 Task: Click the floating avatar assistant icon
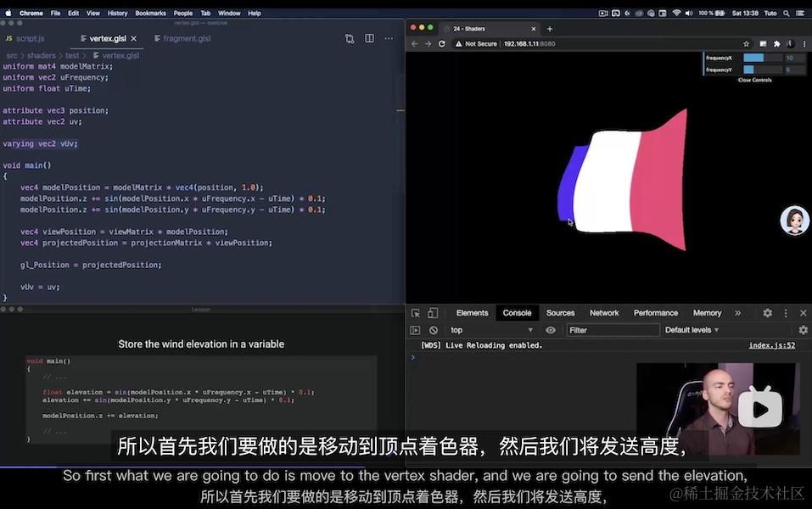pyautogui.click(x=795, y=221)
